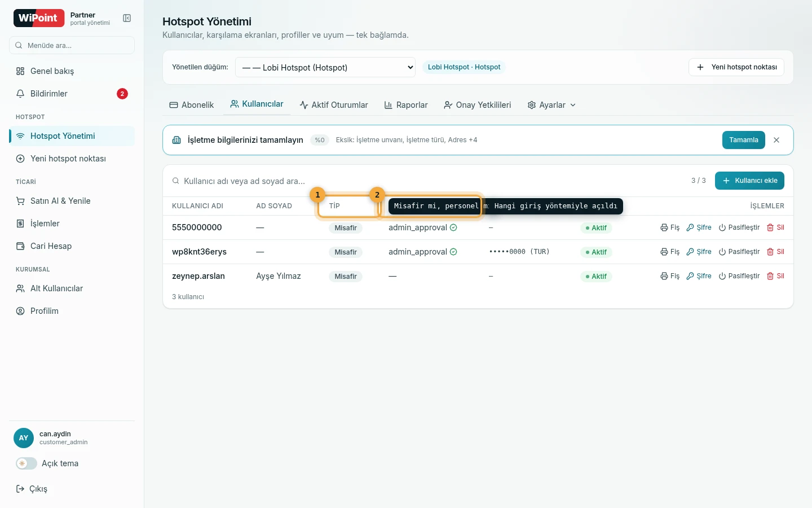Viewport: 812px width, 508px height.
Task: Click the approval check icon for wp8knt36erys
Action: (453, 252)
